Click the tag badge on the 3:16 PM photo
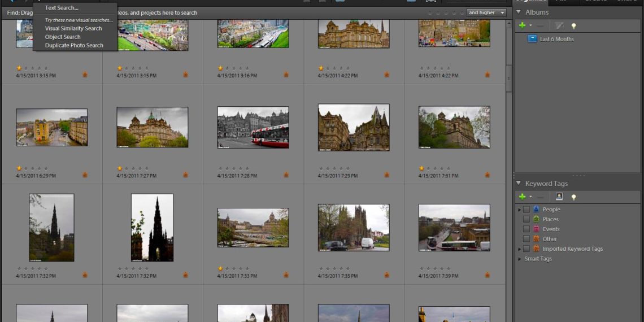 point(286,75)
